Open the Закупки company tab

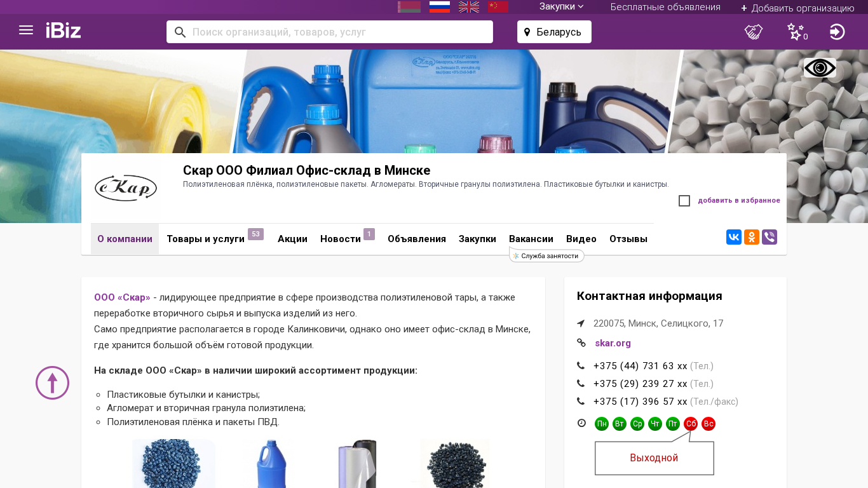[x=477, y=239]
